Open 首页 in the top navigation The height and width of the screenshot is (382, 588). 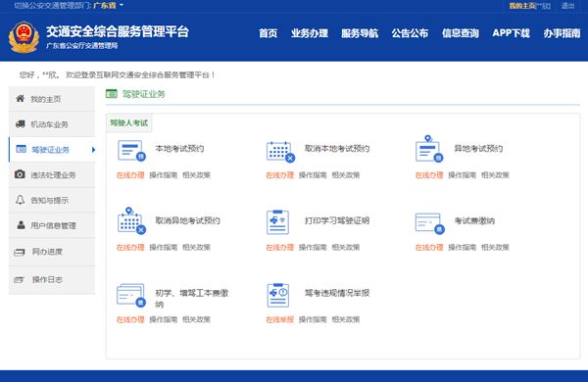[x=269, y=33]
